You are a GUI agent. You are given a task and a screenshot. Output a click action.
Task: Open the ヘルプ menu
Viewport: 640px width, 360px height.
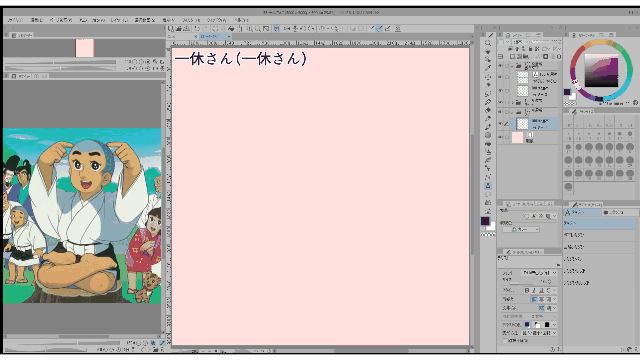(x=241, y=20)
